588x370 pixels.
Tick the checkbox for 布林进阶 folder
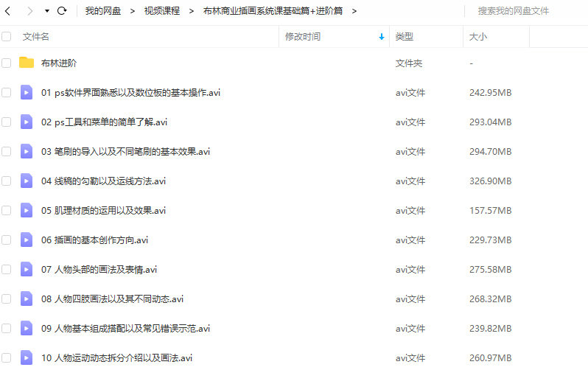[x=7, y=63]
